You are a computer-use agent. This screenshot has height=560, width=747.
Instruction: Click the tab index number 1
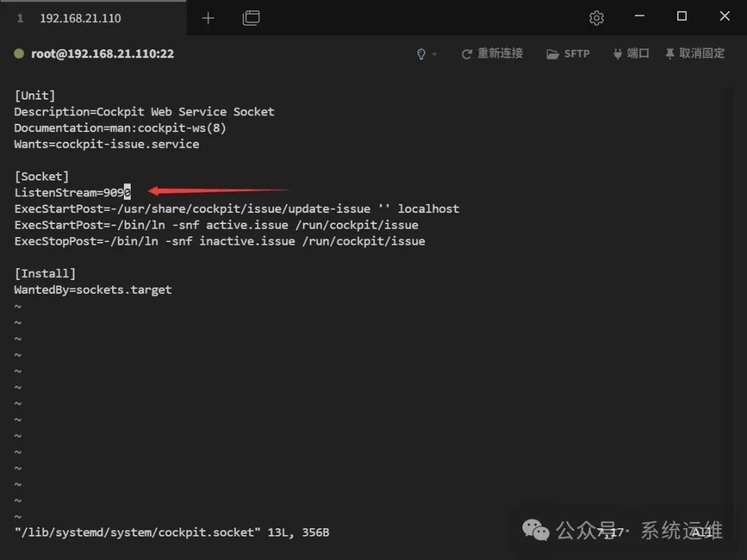click(x=19, y=18)
